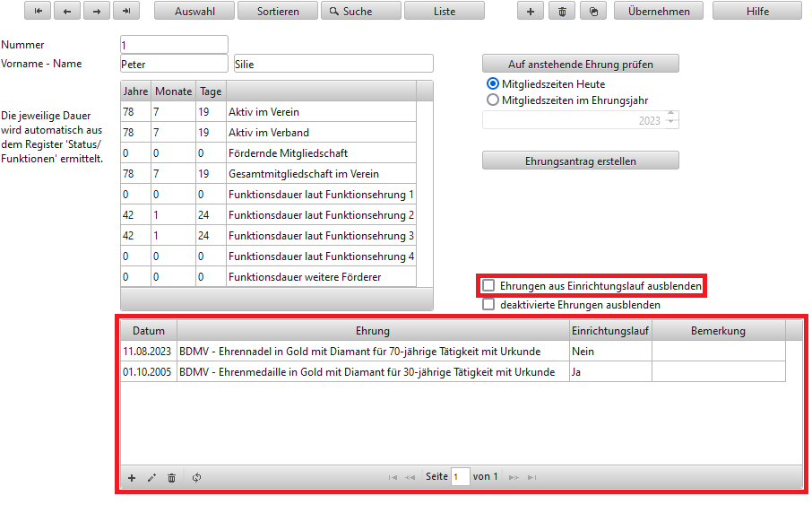Increase the Ehrungsjahr 2023 spinner
This screenshot has width=812, height=513.
click(671, 116)
